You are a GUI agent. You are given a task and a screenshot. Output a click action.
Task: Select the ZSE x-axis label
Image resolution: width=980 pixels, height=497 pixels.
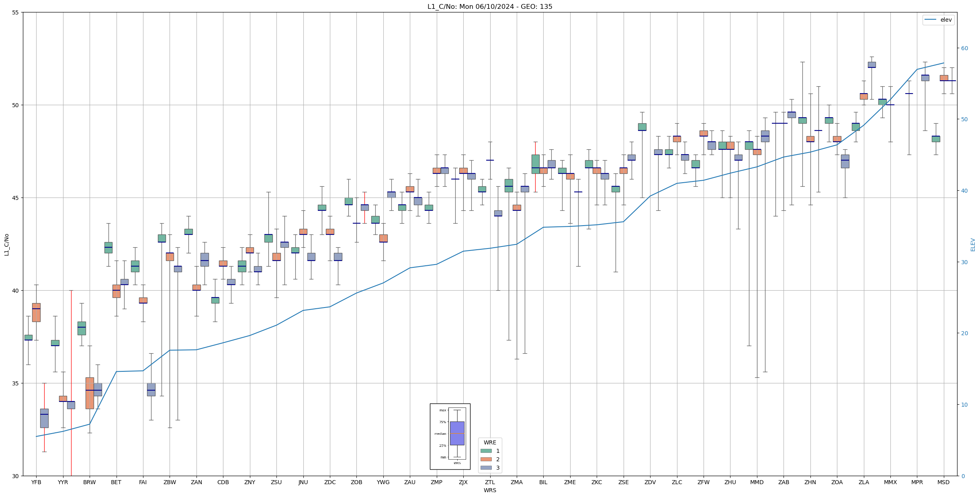624,482
